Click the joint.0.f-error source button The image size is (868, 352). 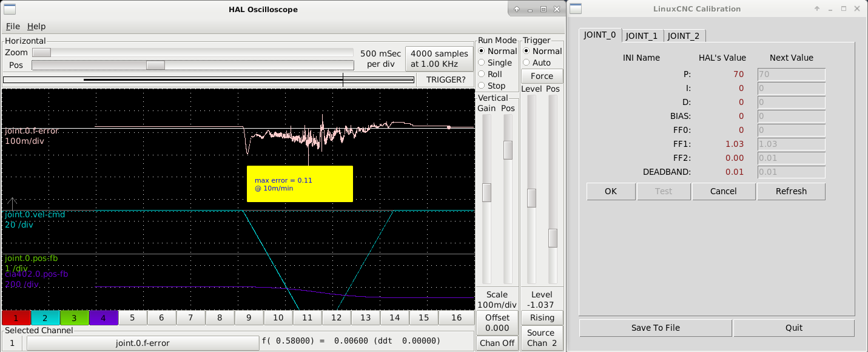pos(143,343)
